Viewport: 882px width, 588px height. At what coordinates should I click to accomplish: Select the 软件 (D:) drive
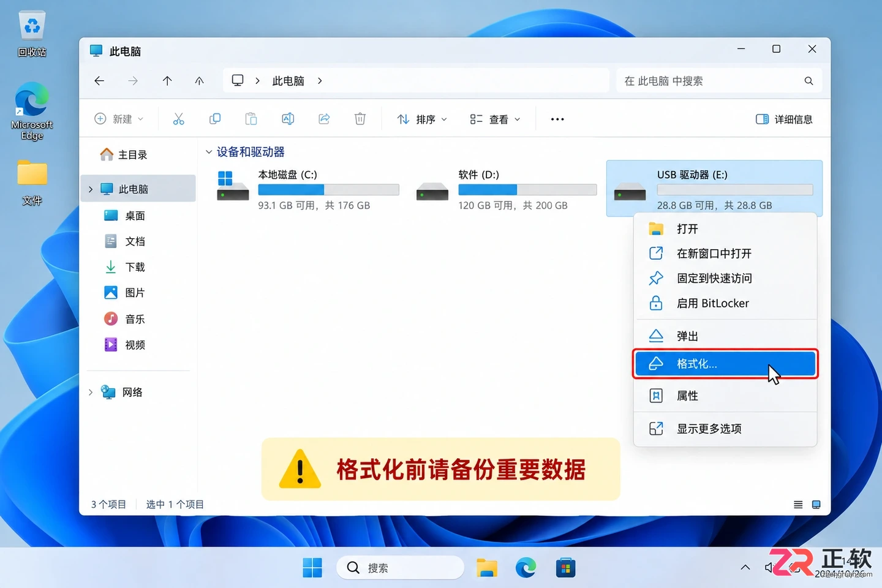[x=507, y=190]
